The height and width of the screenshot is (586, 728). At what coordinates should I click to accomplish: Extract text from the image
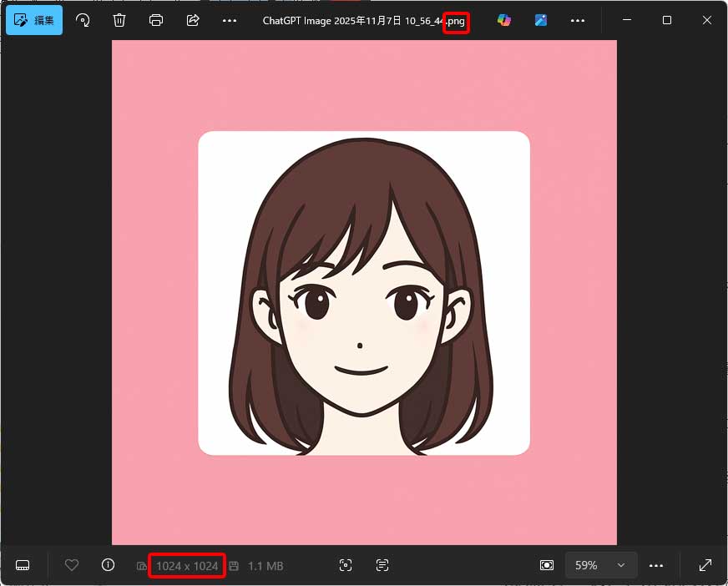point(382,565)
